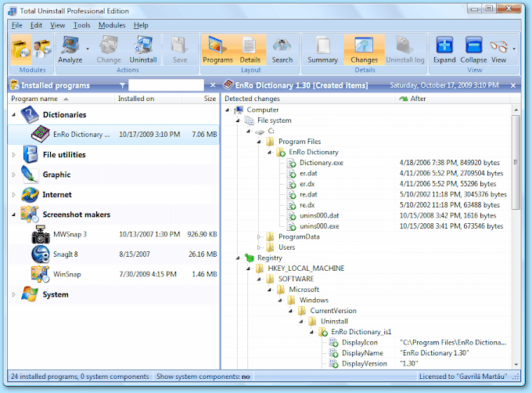Select the EnRo Dictionary program icon
Viewport: 532px width, 393px height.
(x=41, y=135)
